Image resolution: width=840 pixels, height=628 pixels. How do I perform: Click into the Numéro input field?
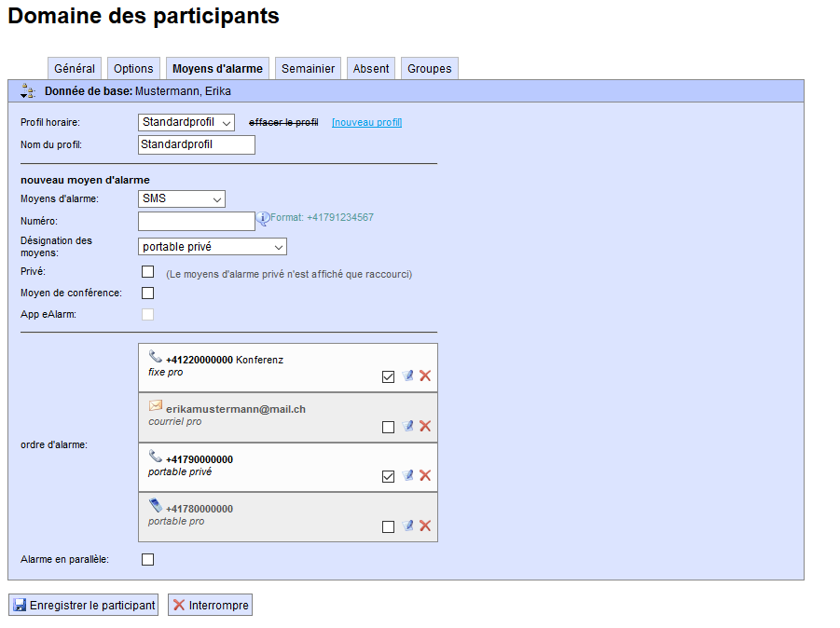[196, 221]
